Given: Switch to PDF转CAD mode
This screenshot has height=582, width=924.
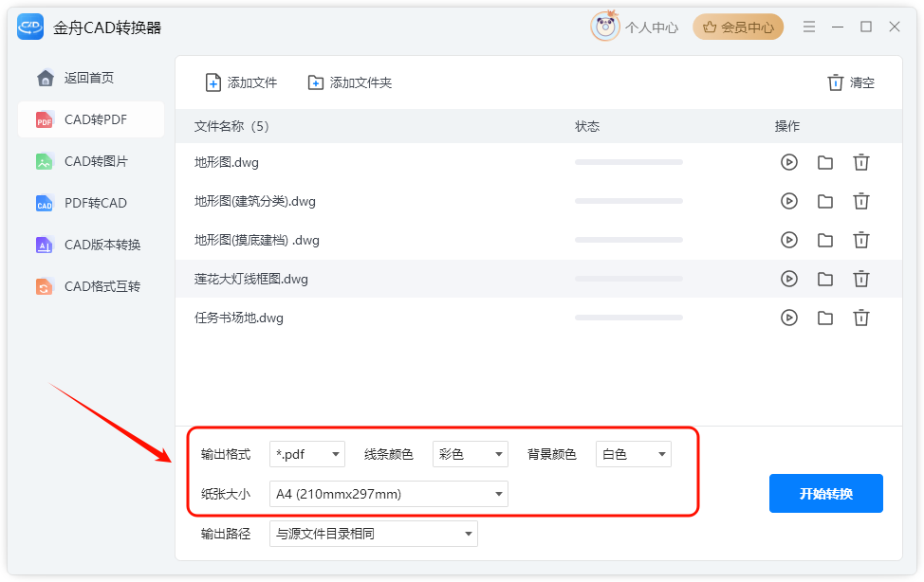Looking at the screenshot, I should [91, 203].
